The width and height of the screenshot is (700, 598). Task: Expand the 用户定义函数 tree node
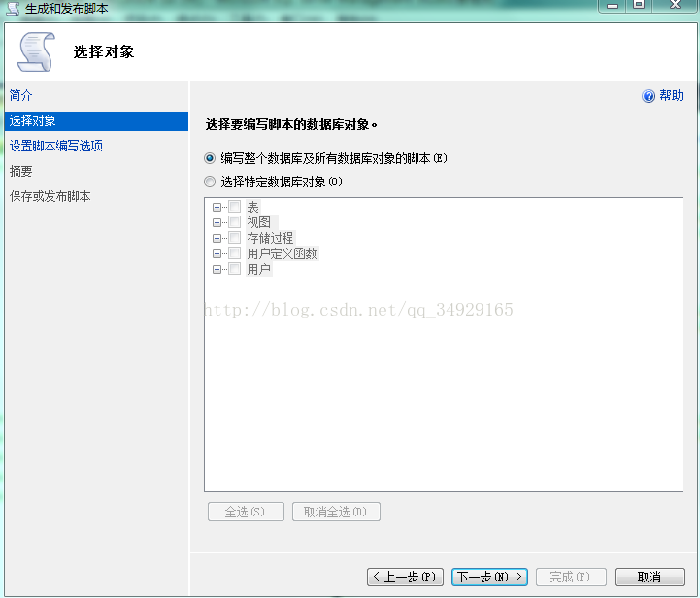tap(217, 253)
